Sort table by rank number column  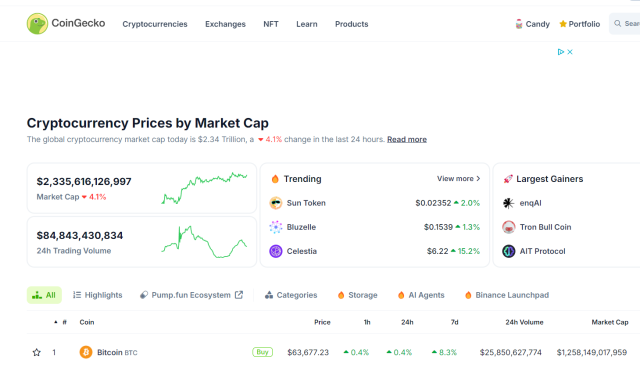click(x=60, y=322)
